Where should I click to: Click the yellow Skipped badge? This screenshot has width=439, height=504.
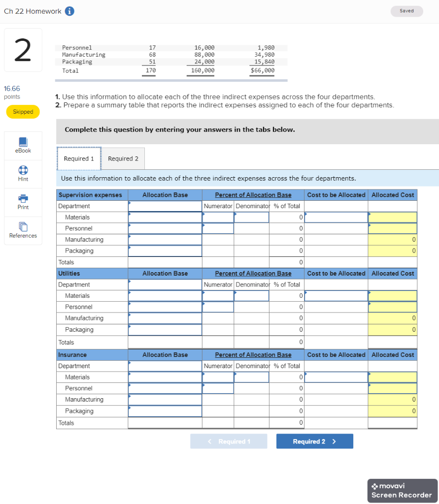tap(23, 112)
